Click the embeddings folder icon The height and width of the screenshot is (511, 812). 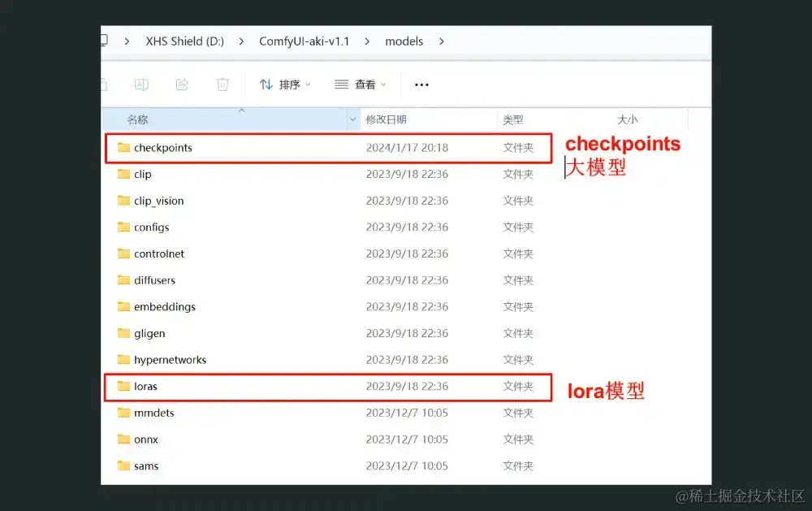pyautogui.click(x=123, y=306)
